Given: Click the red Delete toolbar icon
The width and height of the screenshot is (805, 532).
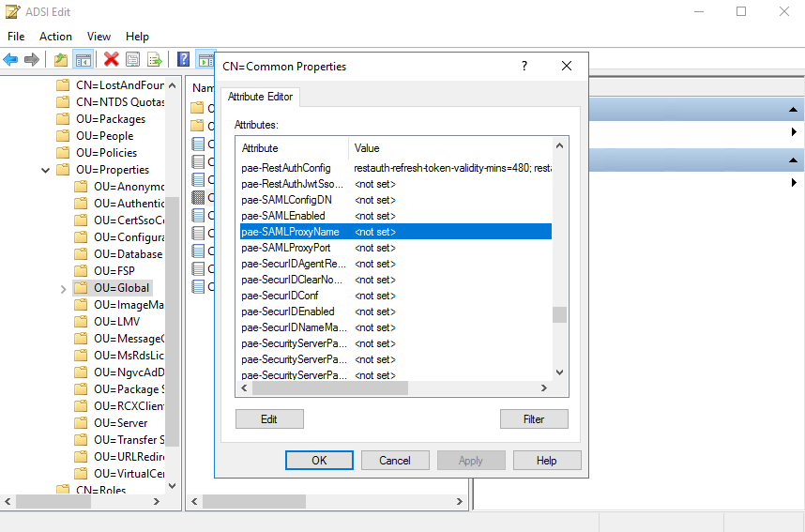Looking at the screenshot, I should click(111, 59).
